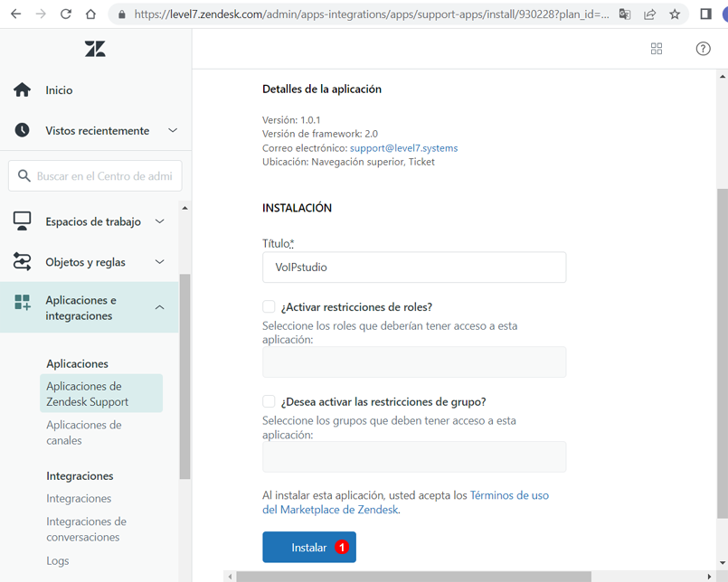Image resolution: width=728 pixels, height=582 pixels.
Task: Open Logs in the sidebar
Action: coord(58,560)
